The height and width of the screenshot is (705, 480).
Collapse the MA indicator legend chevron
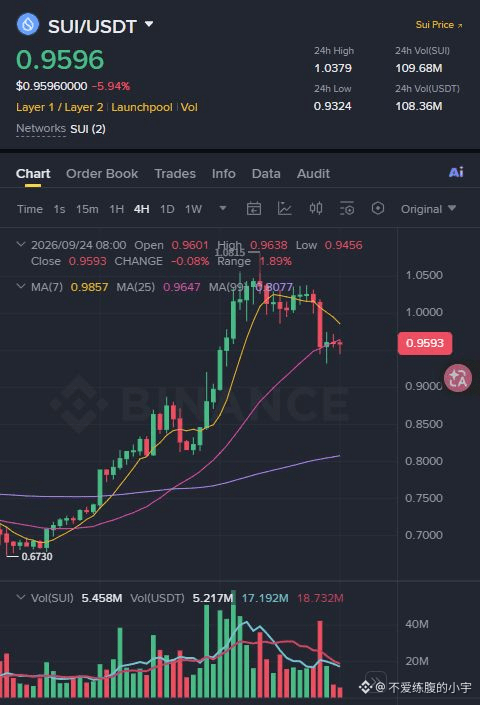point(21,286)
